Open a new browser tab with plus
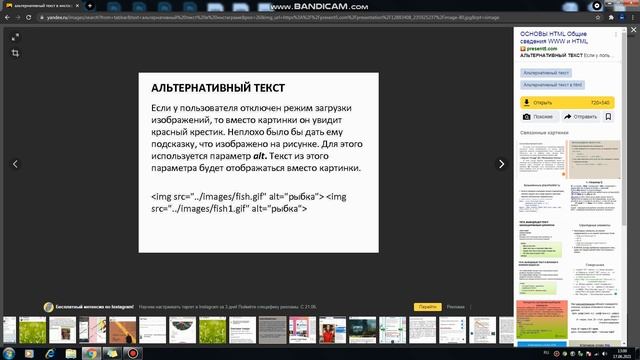Screen dimensions: 640x360 (90, 6)
